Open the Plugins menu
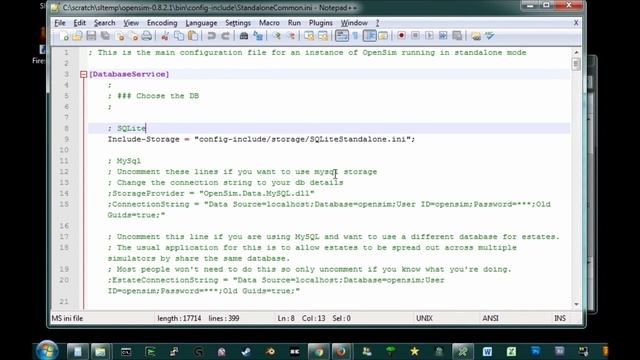 pyautogui.click(x=320, y=23)
